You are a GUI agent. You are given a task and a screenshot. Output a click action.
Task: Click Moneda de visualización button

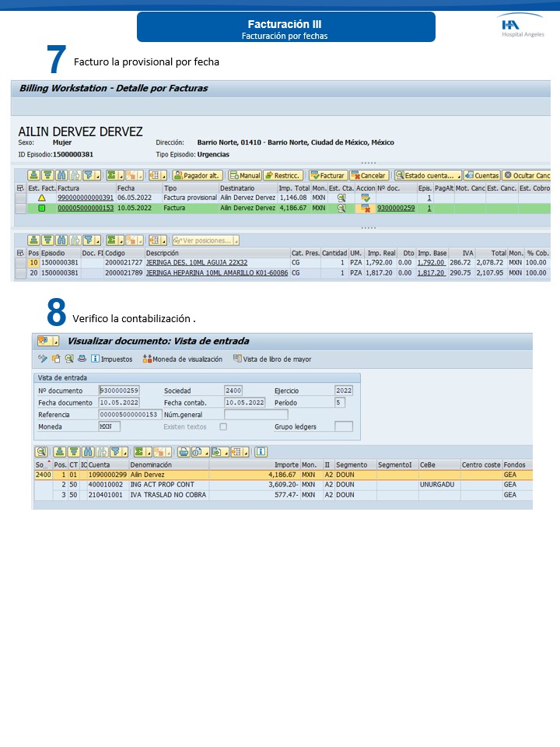[183, 359]
